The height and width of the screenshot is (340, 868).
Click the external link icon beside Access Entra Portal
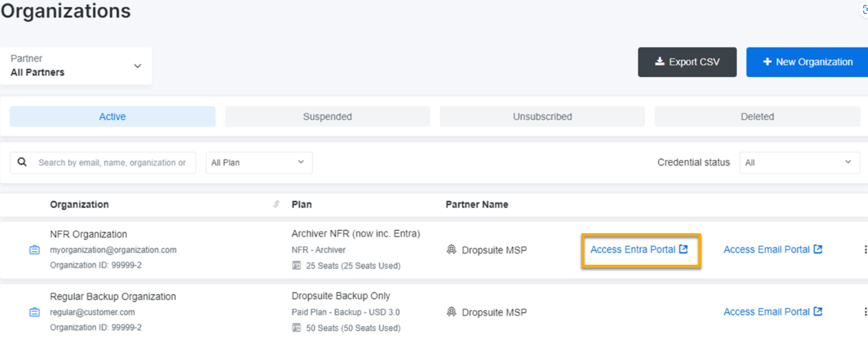[x=683, y=249]
